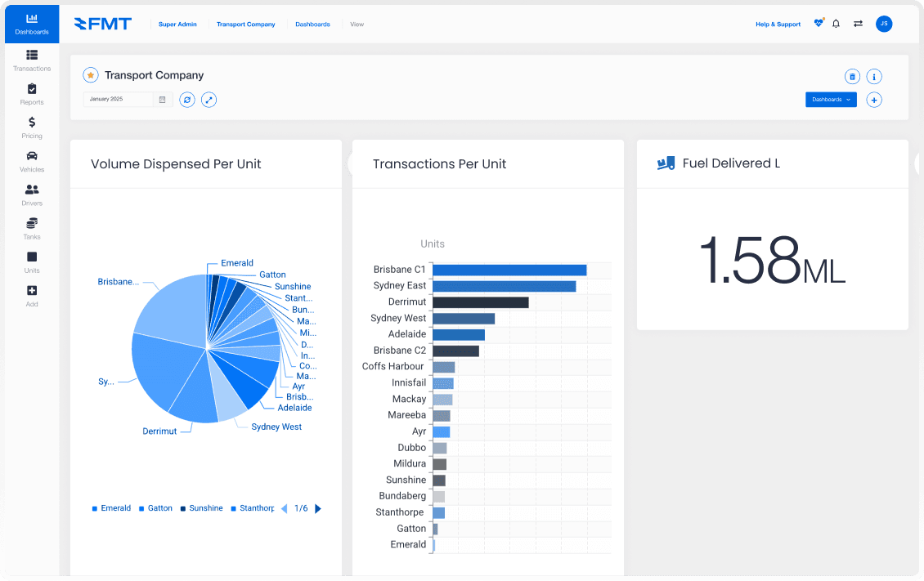Screen dimensions: 924x581
Task: Open Help & Support
Action: click(778, 24)
